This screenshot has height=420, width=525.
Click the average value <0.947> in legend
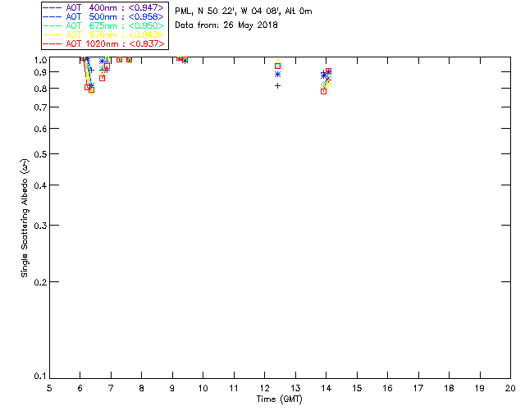(146, 7)
